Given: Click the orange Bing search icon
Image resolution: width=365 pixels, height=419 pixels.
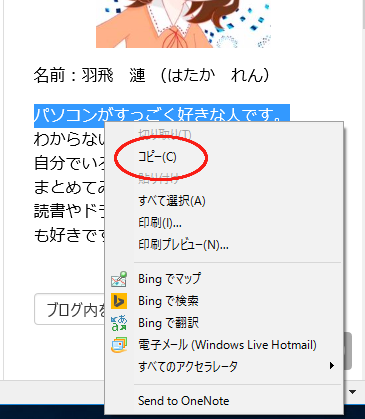Looking at the screenshot, I should coord(119,301).
